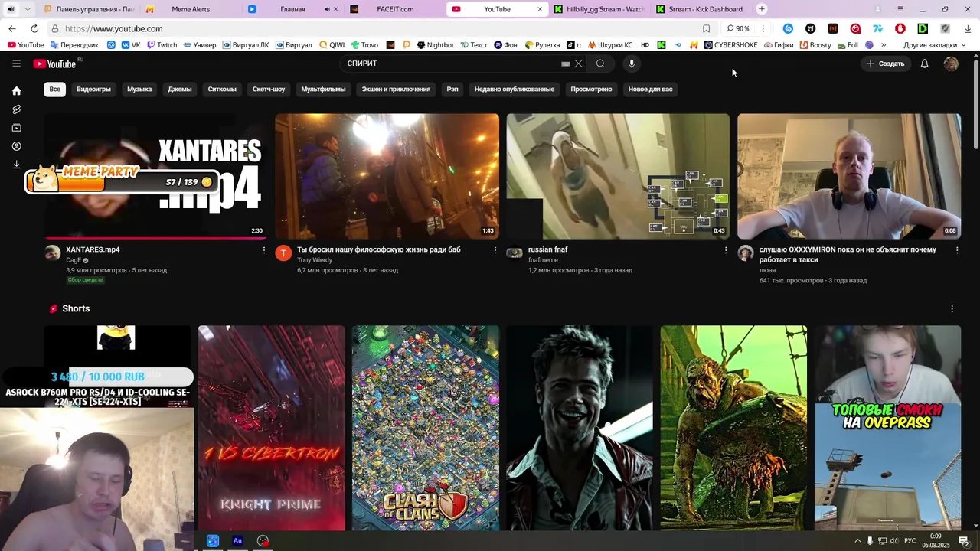Select the Рэп filter chip
This screenshot has height=551, width=980.
point(452,89)
